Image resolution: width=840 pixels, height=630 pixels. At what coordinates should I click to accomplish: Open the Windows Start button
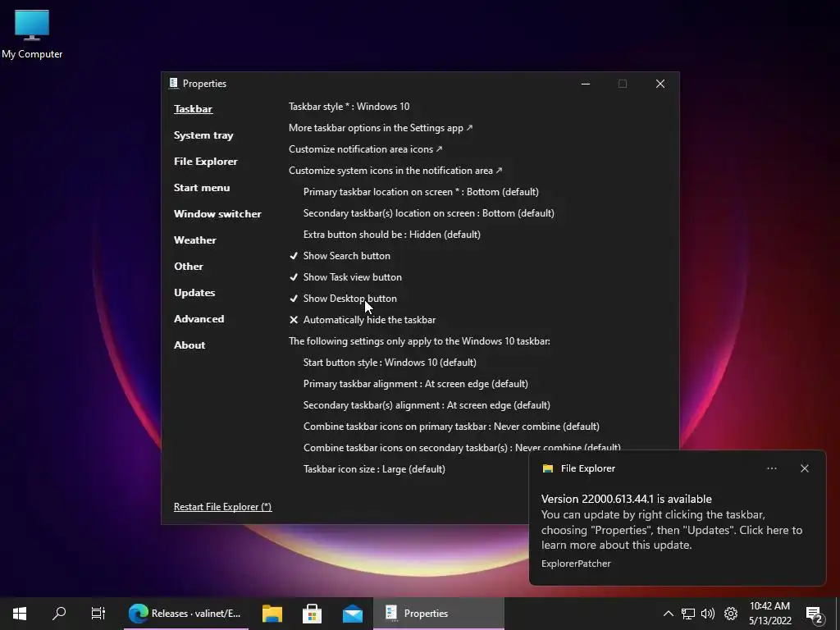pos(20,614)
